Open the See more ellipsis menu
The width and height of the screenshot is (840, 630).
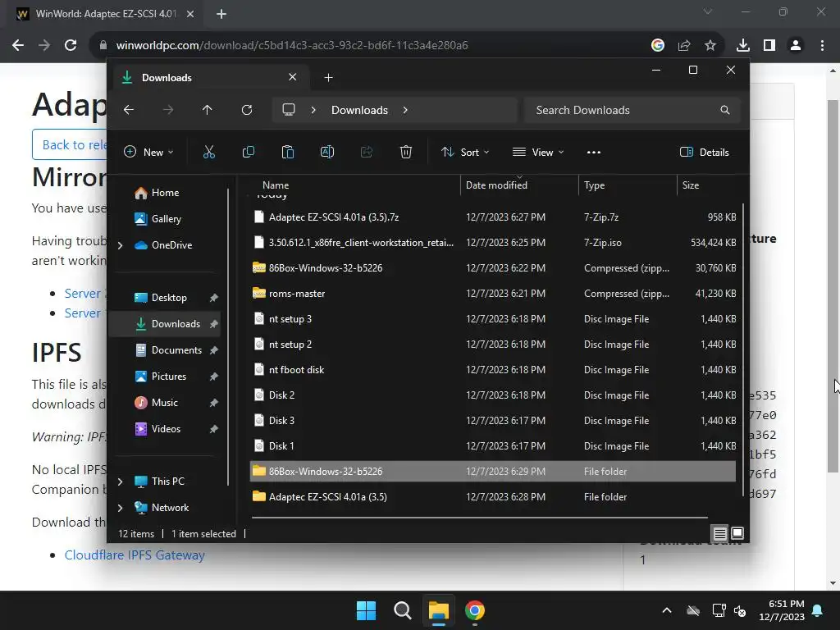(x=594, y=152)
